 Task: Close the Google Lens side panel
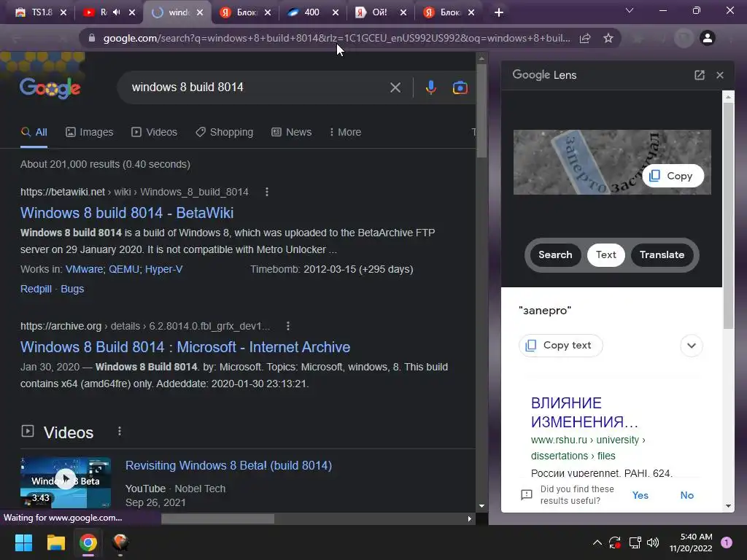click(720, 75)
